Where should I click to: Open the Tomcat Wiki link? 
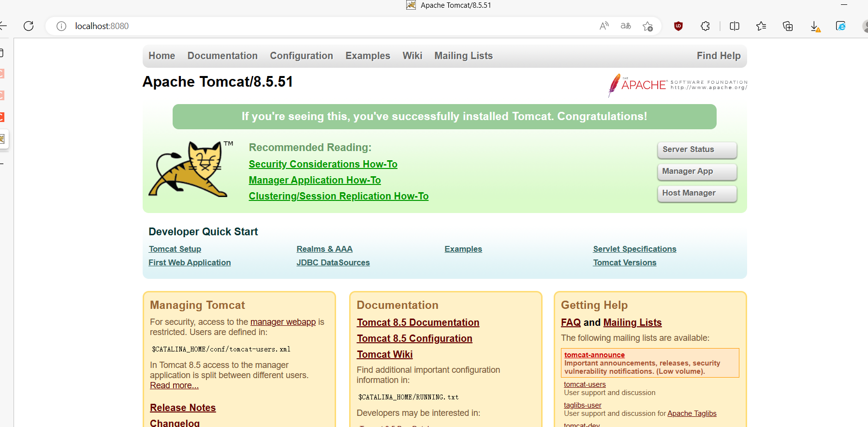pyautogui.click(x=384, y=354)
